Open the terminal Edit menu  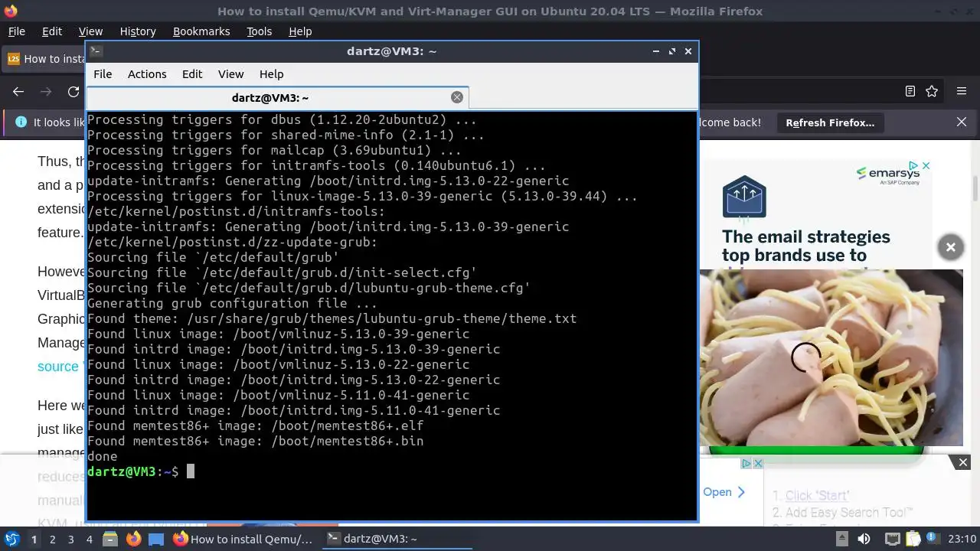tap(192, 74)
